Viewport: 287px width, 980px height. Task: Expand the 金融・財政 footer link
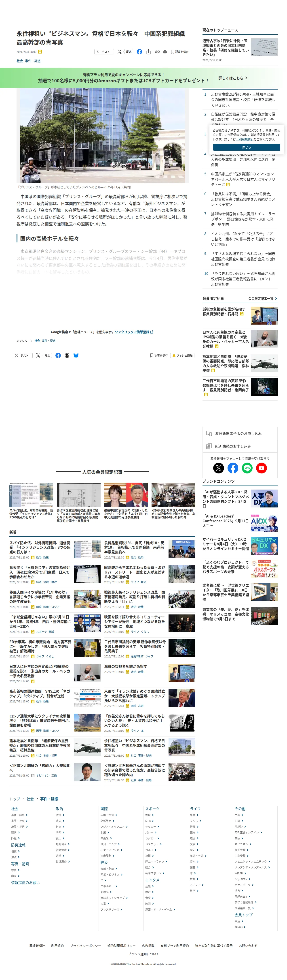pyautogui.click(x=109, y=869)
